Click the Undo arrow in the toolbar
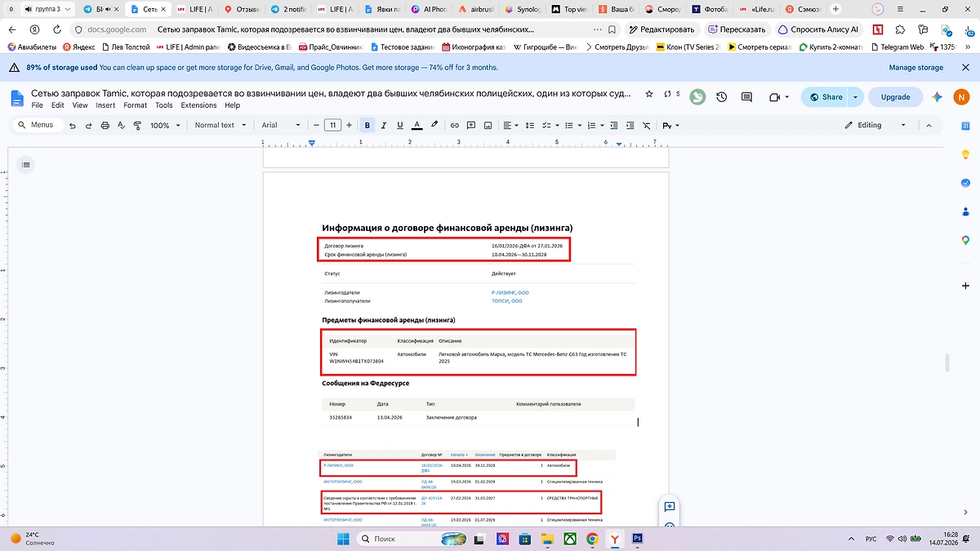 [73, 126]
